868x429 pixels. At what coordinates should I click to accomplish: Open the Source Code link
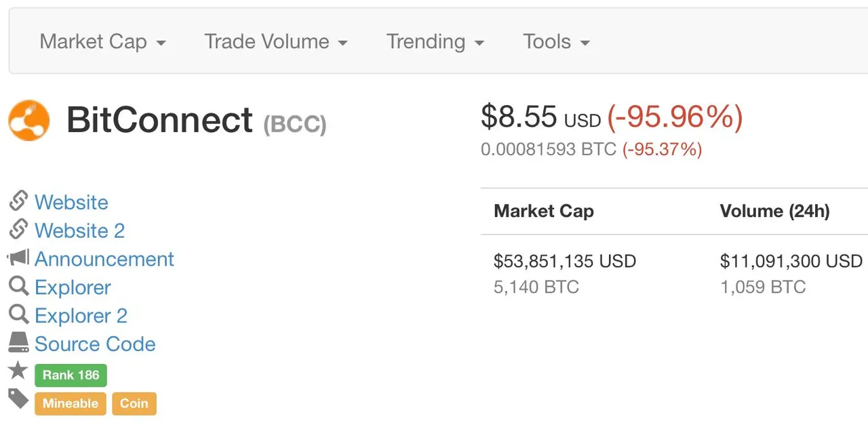(95, 344)
